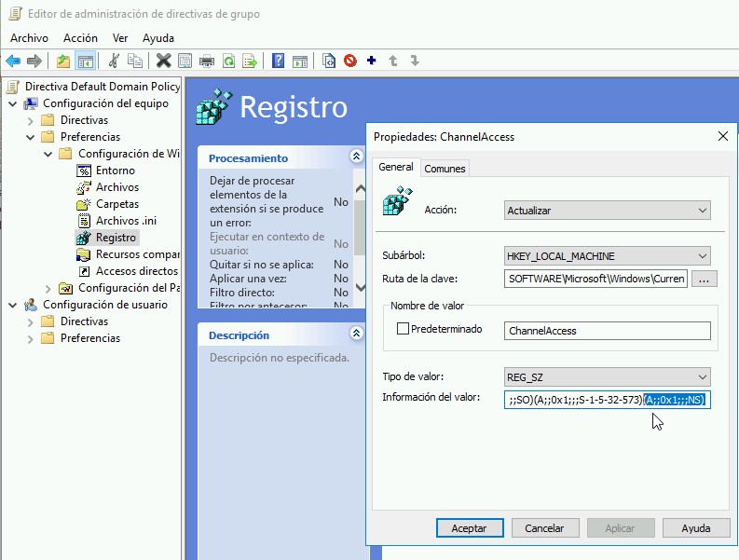
Task: Expand Directivas under Configuración de usuario
Action: [30, 322]
